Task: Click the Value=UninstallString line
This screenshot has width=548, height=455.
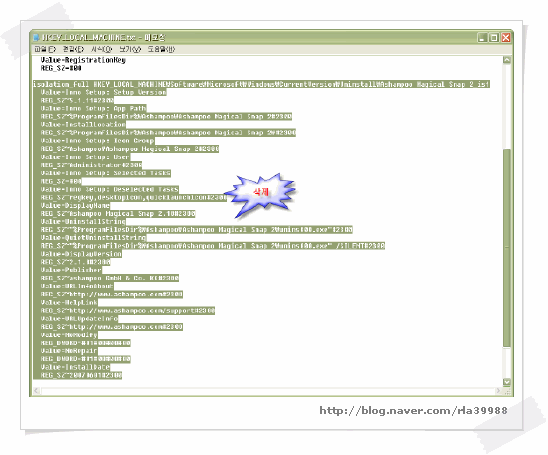Action: [x=83, y=222]
